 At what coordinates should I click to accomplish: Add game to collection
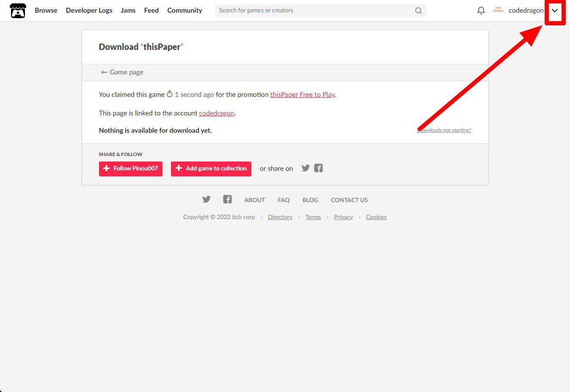[x=211, y=169]
